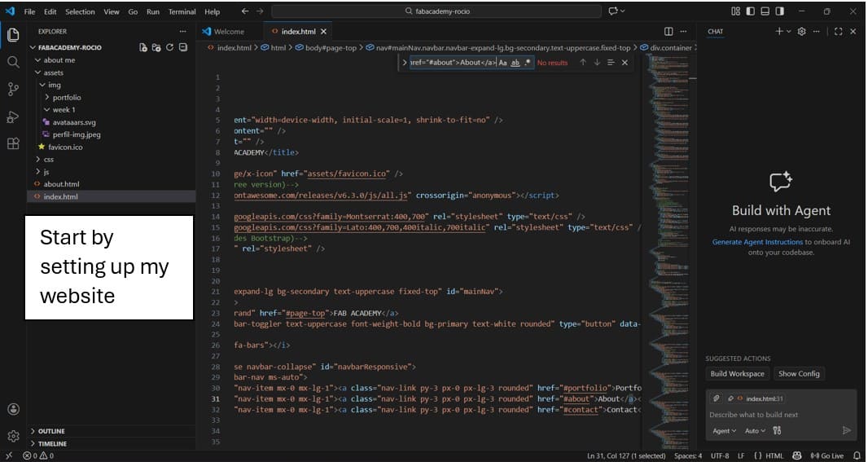Open Copilot status in status bar

tap(796, 456)
